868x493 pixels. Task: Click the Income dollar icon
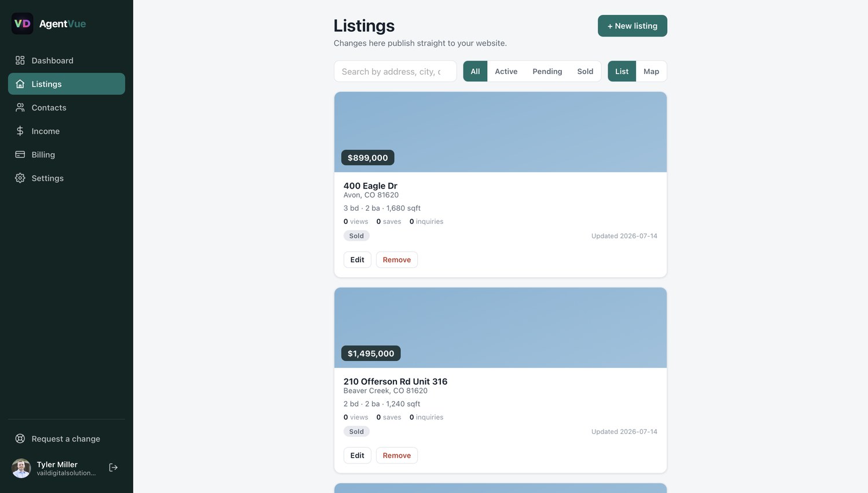[x=20, y=131]
